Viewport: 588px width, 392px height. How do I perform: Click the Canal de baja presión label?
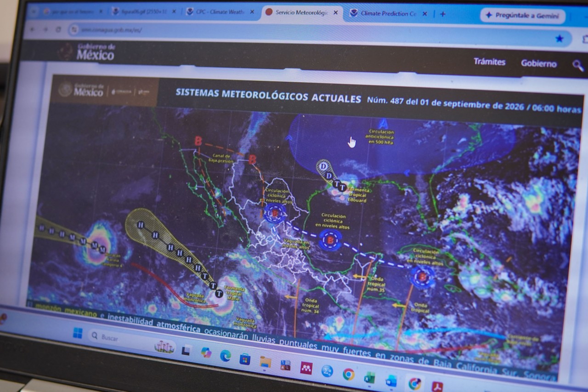[221, 159]
